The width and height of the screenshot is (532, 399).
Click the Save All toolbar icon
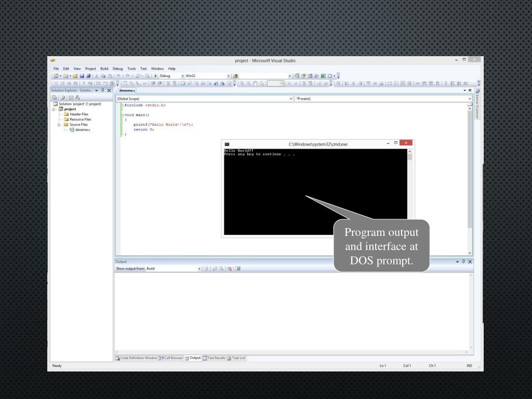(x=88, y=76)
